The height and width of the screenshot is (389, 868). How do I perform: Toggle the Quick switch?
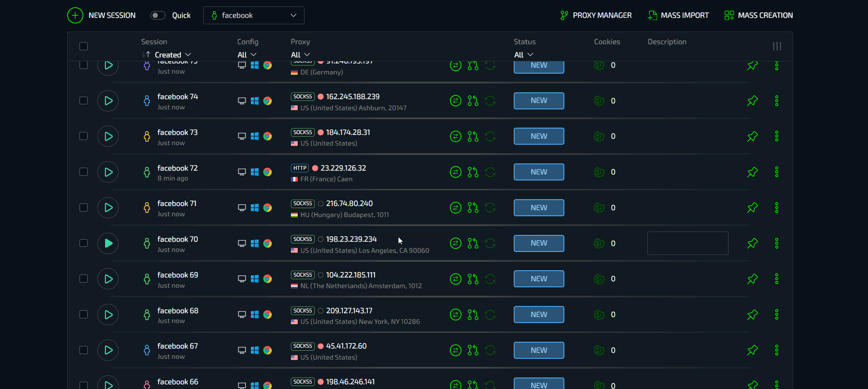[x=158, y=15]
